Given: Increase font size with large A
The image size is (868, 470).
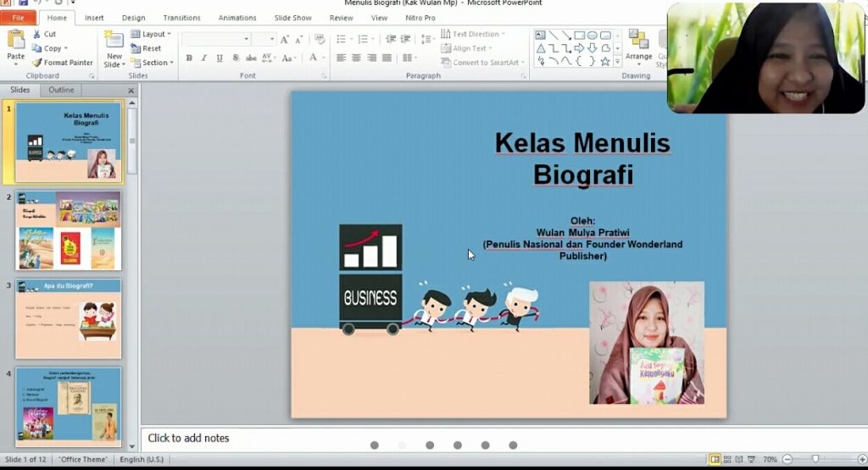Looking at the screenshot, I should point(284,39).
